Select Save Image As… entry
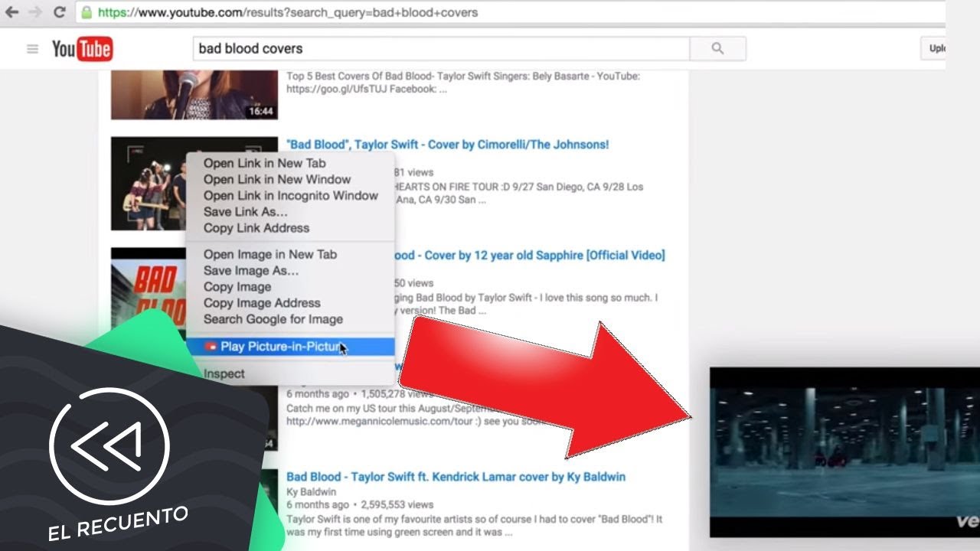 pos(251,270)
